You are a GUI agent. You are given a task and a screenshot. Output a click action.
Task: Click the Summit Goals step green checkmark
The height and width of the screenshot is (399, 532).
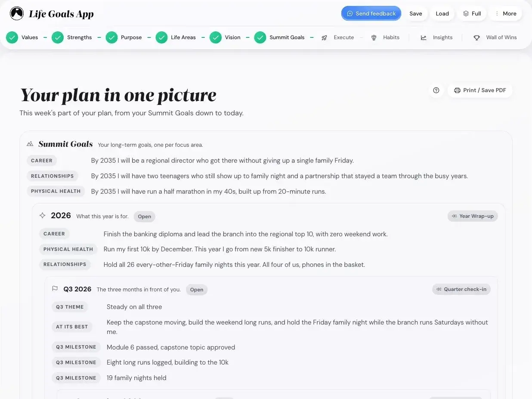click(260, 37)
